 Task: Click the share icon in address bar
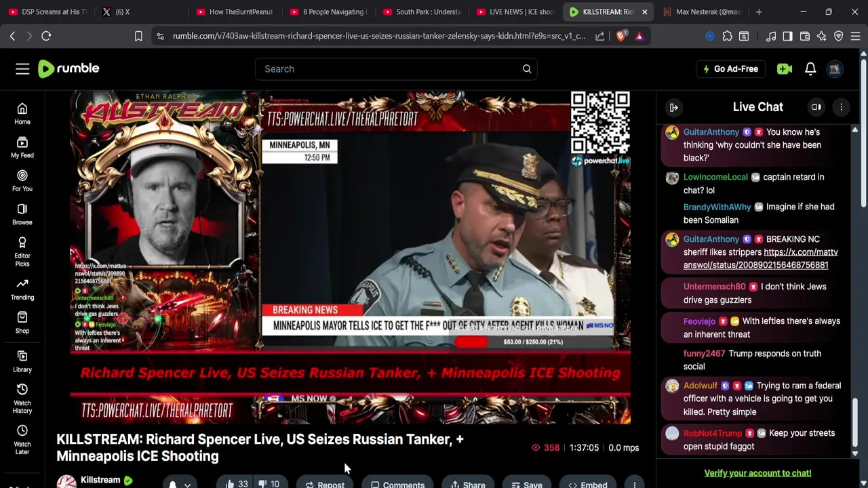600,36
